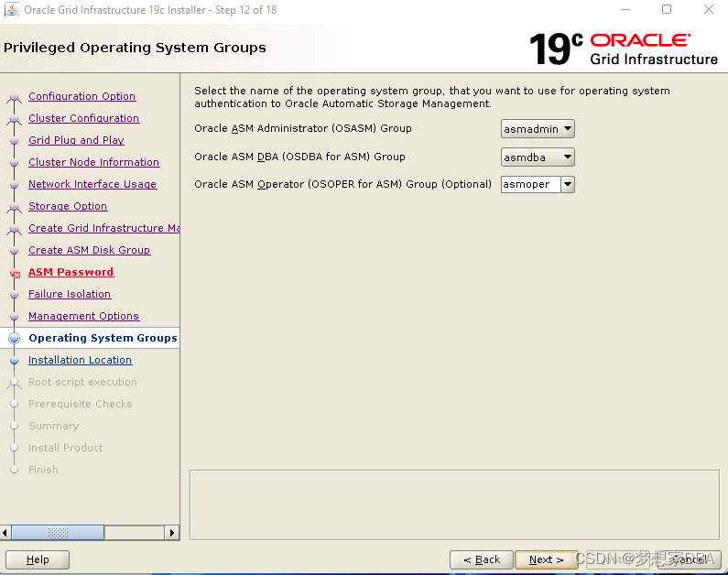
Task: Click the Oracle ASM Operator (OSOPER) Group label
Action: [x=342, y=184]
